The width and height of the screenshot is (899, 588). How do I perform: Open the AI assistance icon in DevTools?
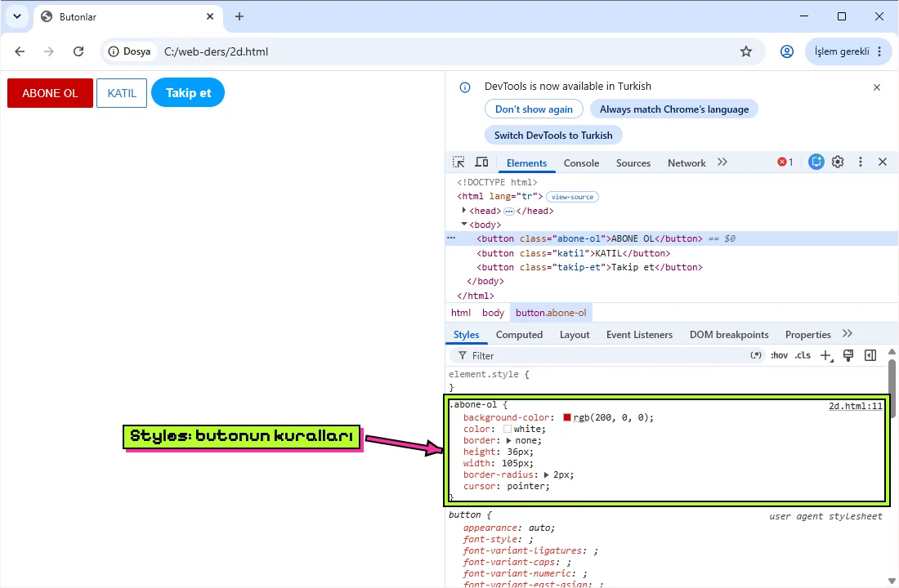[816, 163]
